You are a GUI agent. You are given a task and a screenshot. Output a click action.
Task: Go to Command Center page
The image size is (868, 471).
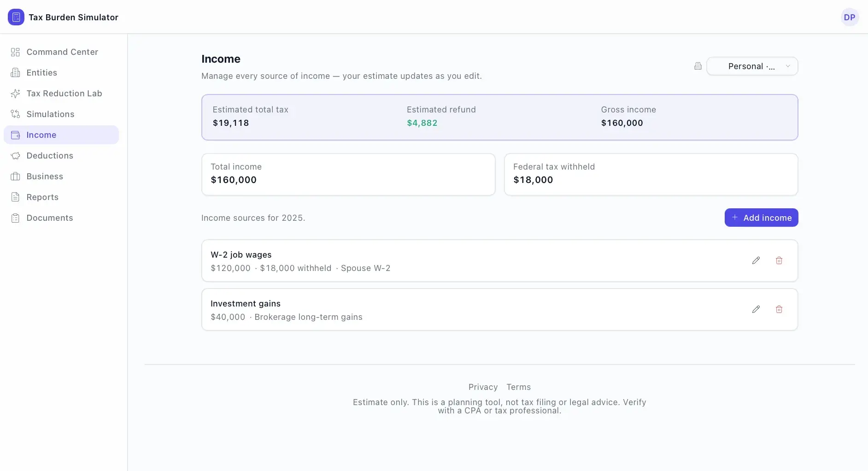61,52
